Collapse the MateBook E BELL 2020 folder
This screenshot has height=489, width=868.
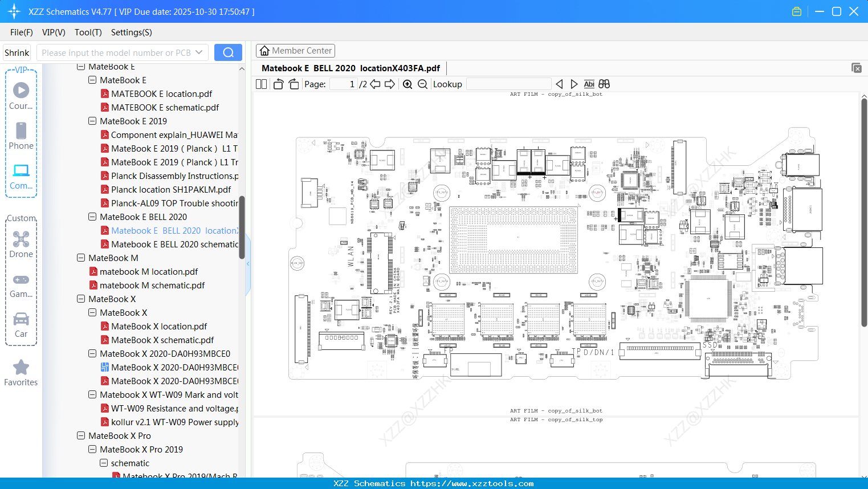tap(92, 217)
